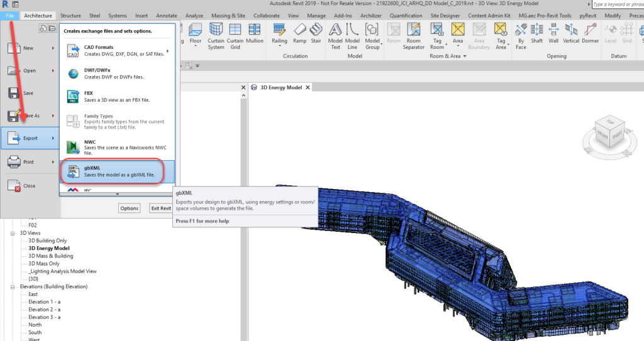Screen dimensions: 644x341
Task: Click the Options button
Action: [x=130, y=208]
